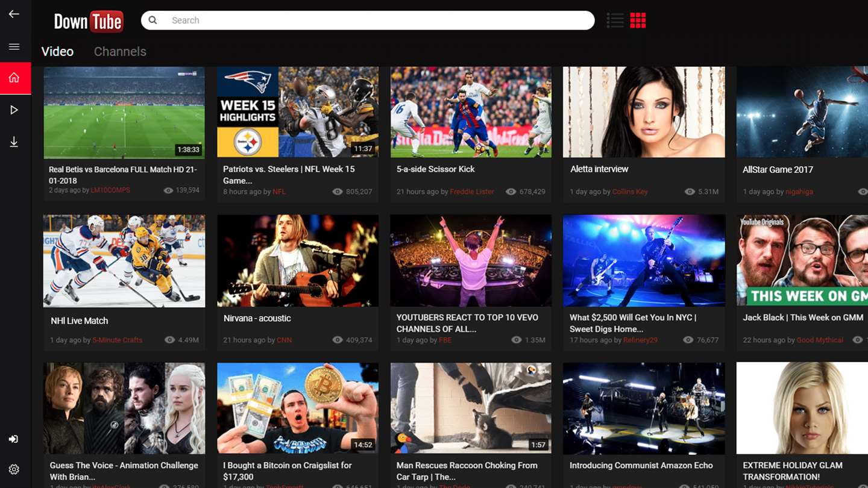
Task: Select the Video tab
Action: coord(57,51)
